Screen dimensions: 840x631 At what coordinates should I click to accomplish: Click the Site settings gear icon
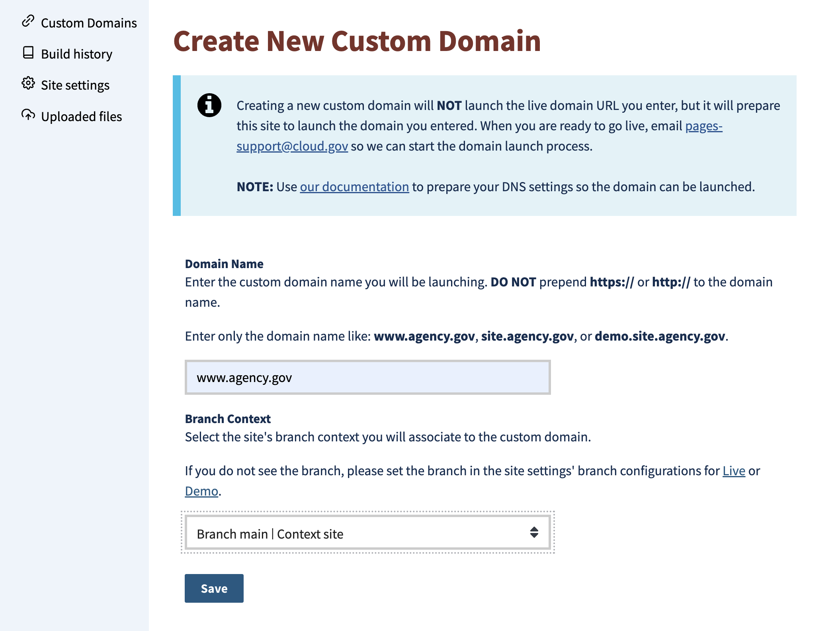(28, 84)
